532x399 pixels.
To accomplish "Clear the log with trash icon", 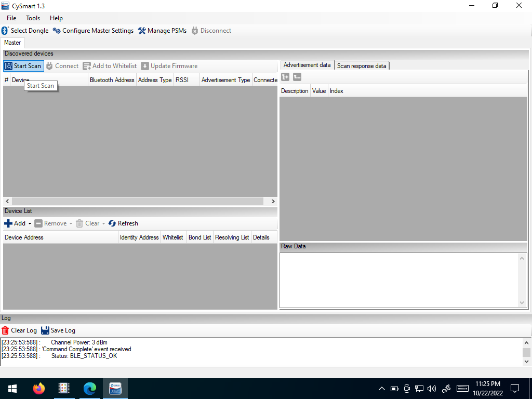I will point(5,330).
